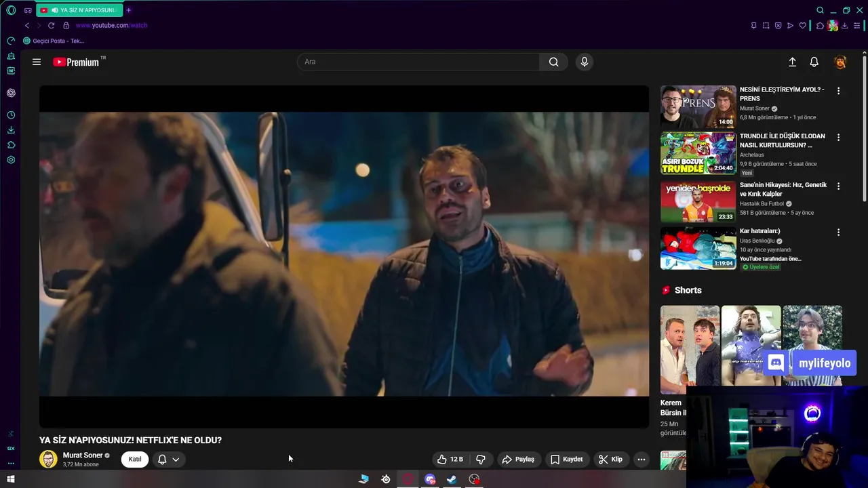Click the Shorts section heading
The image size is (868, 488).
point(688,290)
